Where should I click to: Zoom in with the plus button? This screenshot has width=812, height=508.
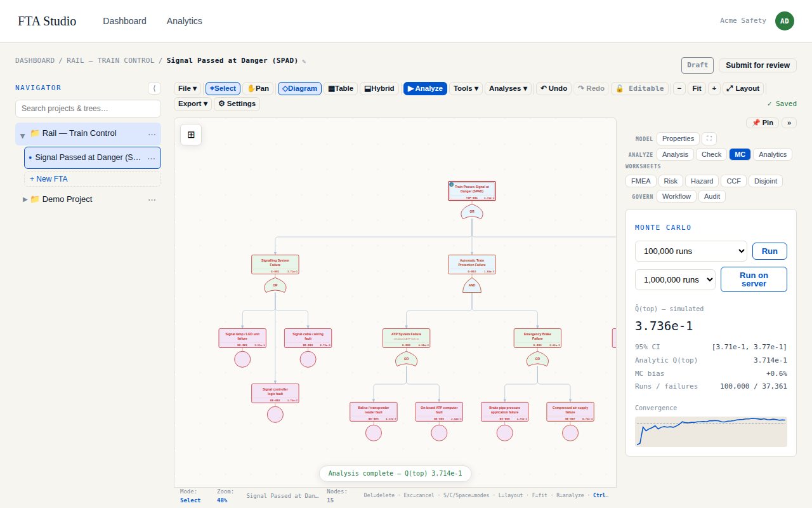pyautogui.click(x=714, y=88)
